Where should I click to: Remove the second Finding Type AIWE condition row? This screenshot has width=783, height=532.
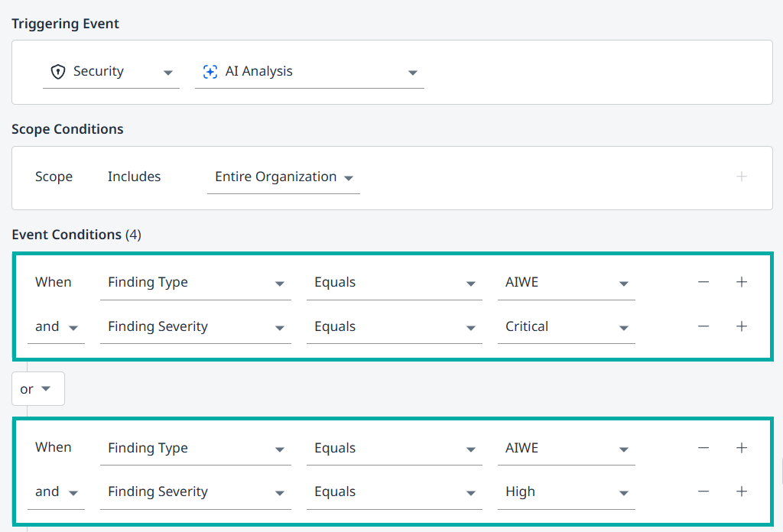[x=703, y=448]
